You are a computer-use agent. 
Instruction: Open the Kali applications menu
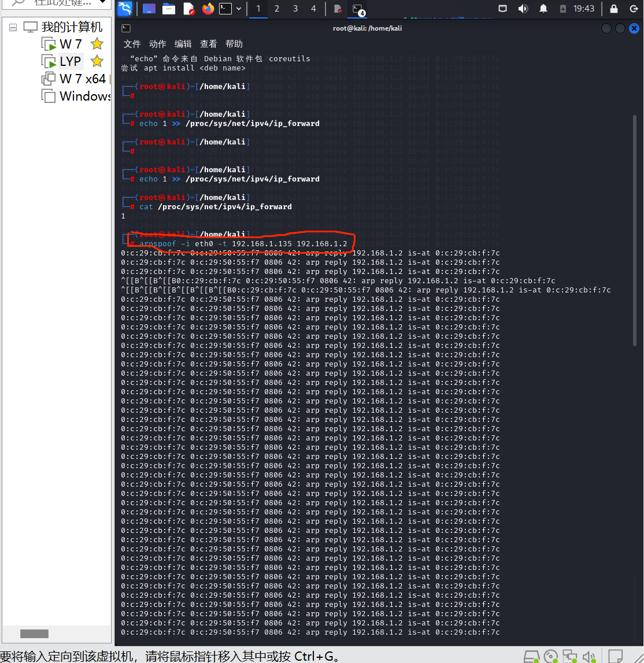coord(125,9)
